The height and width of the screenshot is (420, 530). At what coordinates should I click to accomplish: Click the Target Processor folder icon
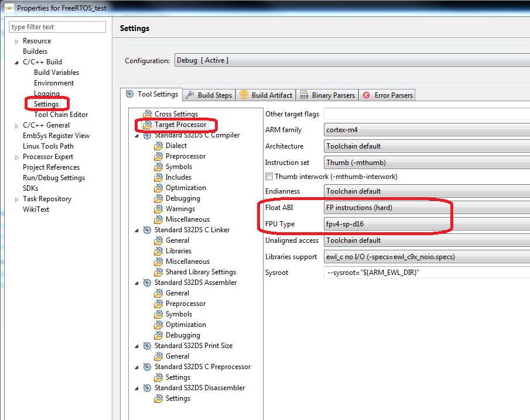point(147,125)
